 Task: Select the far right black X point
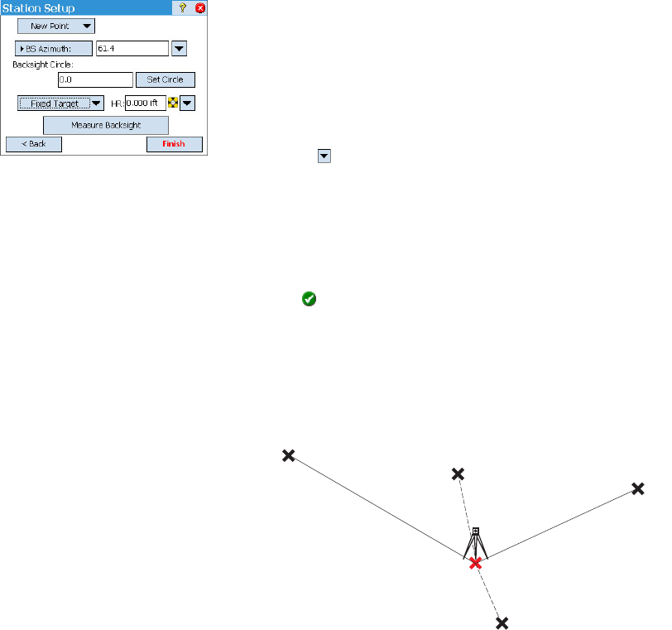(x=638, y=488)
